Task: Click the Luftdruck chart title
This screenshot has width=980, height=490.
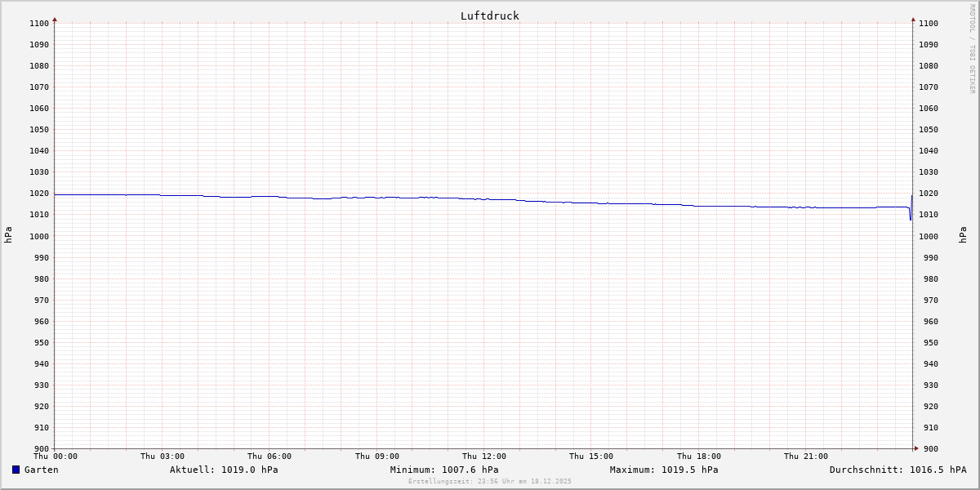Action: click(x=489, y=16)
